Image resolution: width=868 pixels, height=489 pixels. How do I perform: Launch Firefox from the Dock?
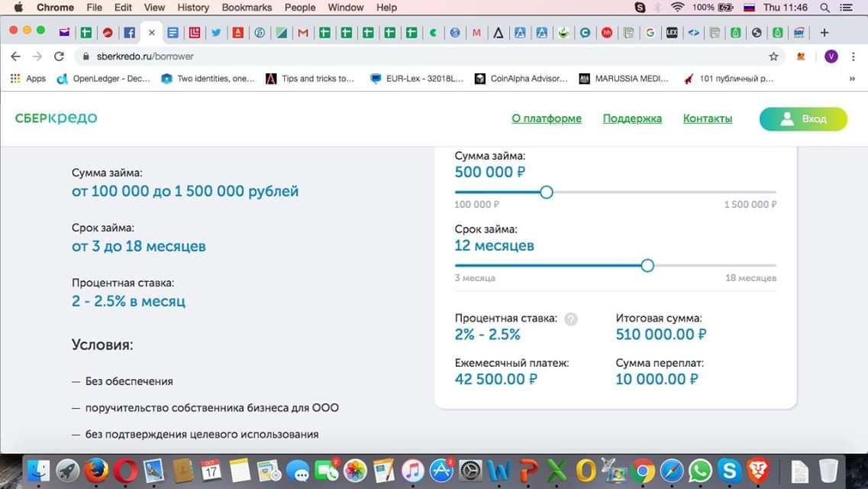click(96, 471)
